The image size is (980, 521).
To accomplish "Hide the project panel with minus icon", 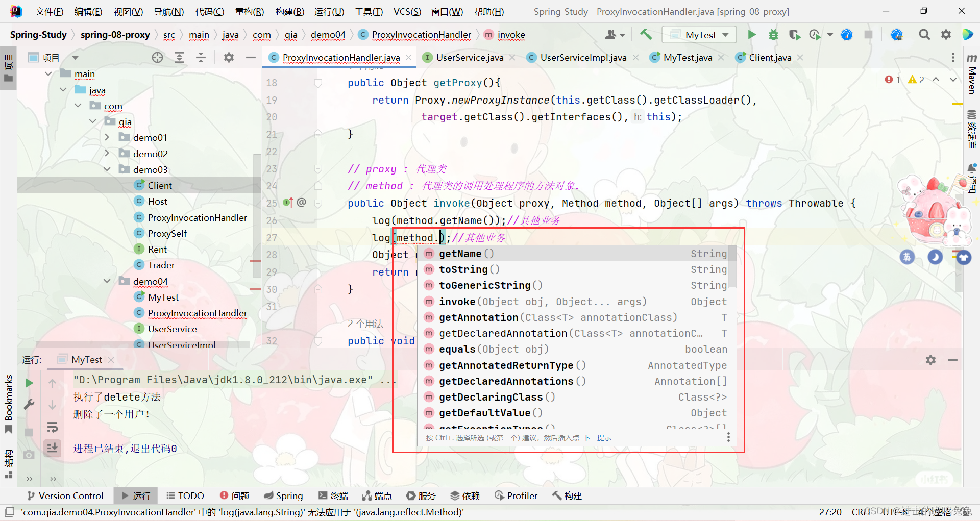I will click(x=250, y=57).
